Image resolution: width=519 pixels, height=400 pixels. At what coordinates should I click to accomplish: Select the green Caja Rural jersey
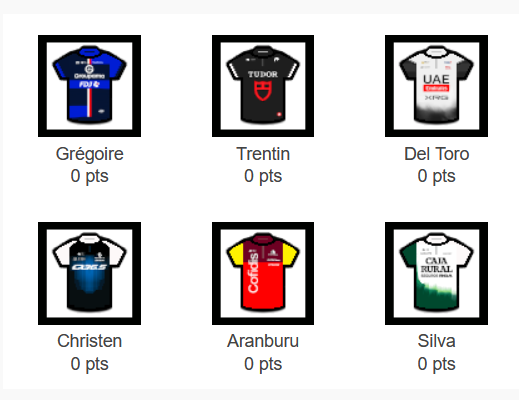click(x=436, y=273)
